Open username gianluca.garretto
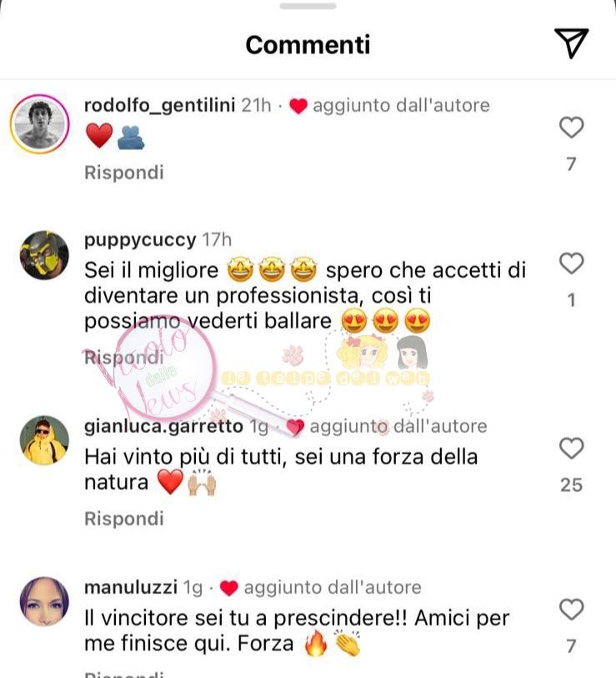Viewport: 616px width, 678px height. [x=163, y=426]
